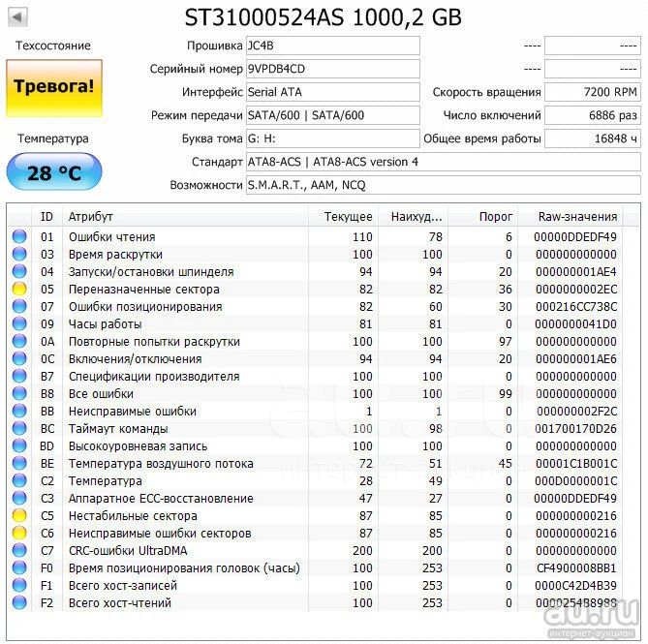Click yellow icon for Неисправимые ошибки секторов
Viewport: 648px width, 644px height.
click(19, 533)
